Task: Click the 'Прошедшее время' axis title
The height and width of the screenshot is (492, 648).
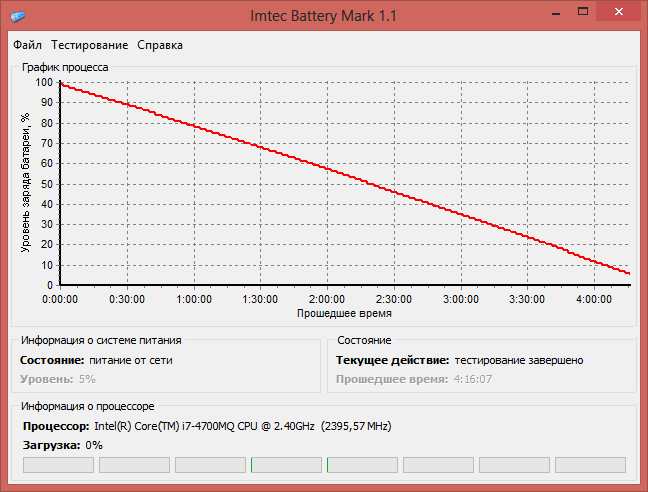Action: pyautogui.click(x=344, y=314)
